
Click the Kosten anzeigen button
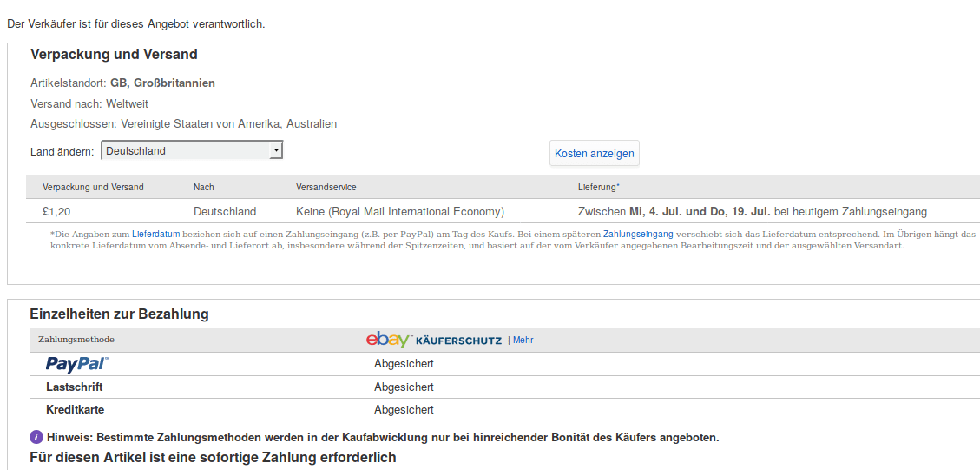(595, 153)
